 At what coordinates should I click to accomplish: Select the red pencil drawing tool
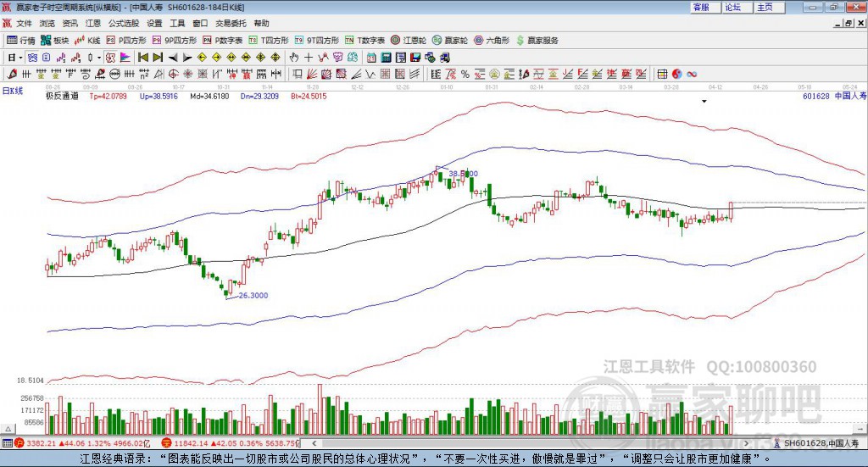(x=12, y=74)
